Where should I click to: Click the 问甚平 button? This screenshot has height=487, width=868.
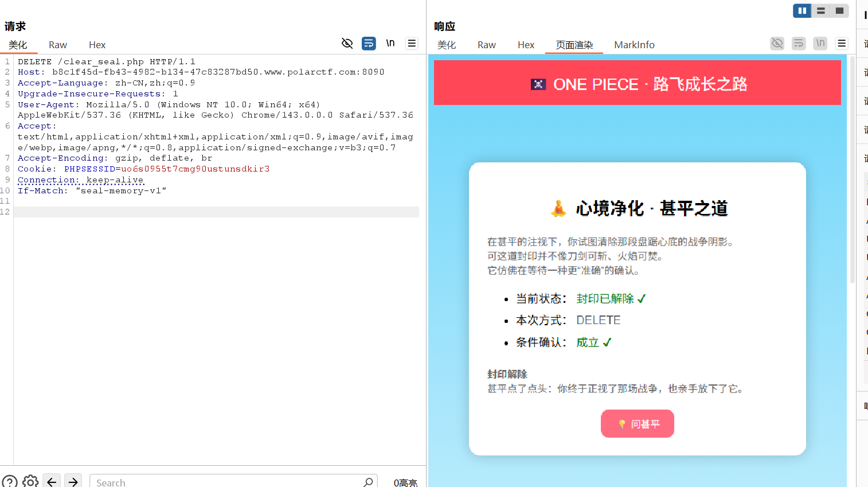coord(638,424)
